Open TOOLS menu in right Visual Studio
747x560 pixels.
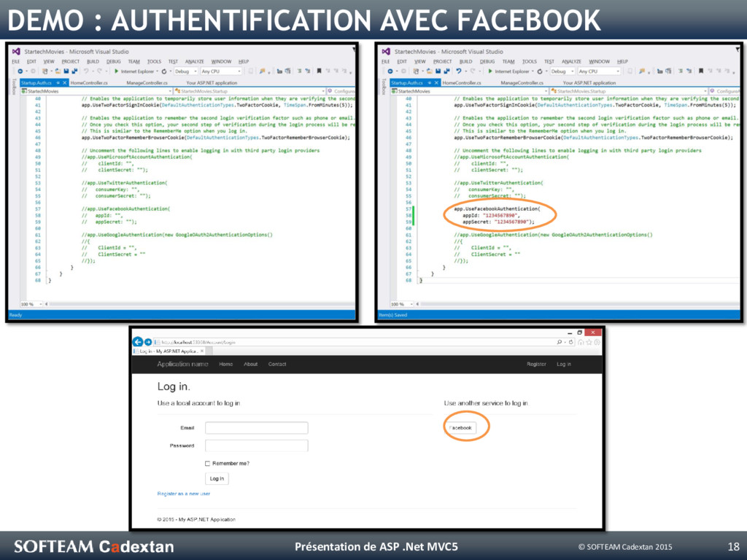click(530, 61)
